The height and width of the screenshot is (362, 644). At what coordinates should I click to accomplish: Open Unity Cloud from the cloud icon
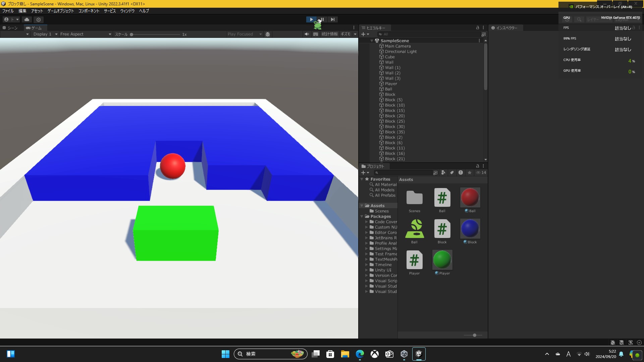tap(27, 19)
